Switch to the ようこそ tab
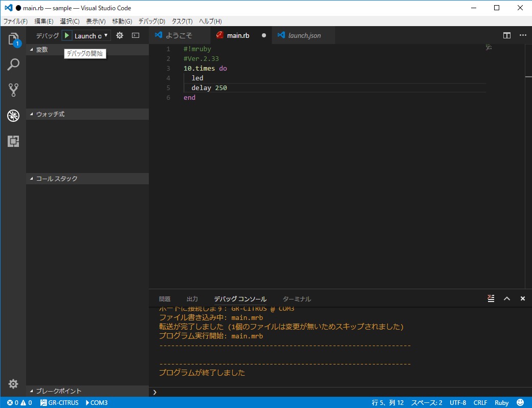 [x=180, y=35]
